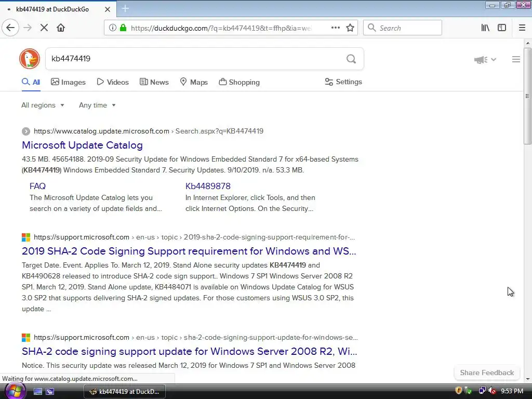The image size is (532, 399).
Task: Click catalog.update.microsoft.com result URL
Action: (148, 131)
